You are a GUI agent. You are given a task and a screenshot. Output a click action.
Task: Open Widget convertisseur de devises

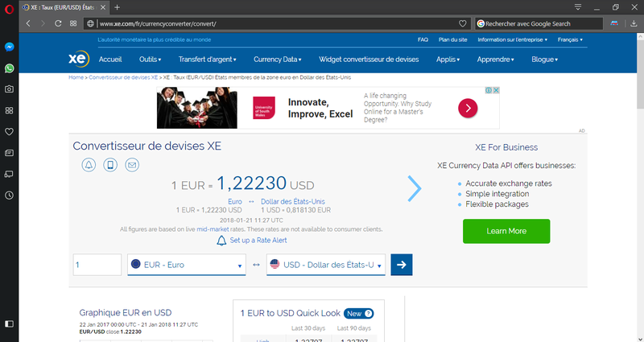click(x=369, y=60)
